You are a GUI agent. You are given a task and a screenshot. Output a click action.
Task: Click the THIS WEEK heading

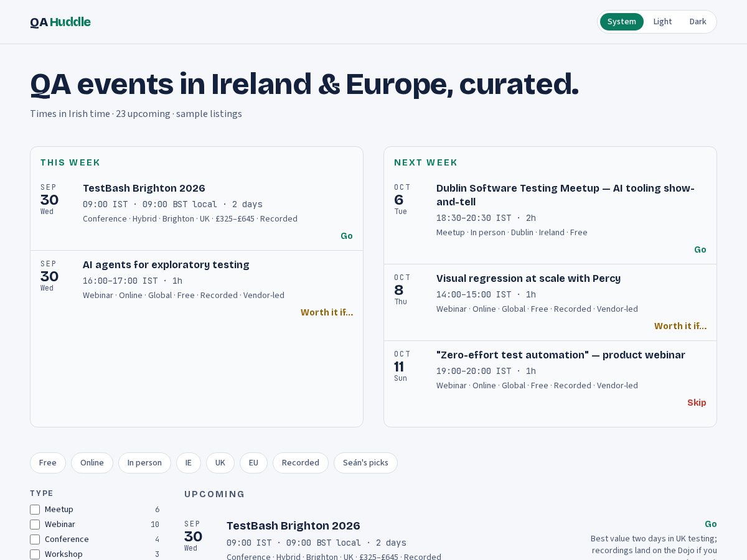pos(70,162)
